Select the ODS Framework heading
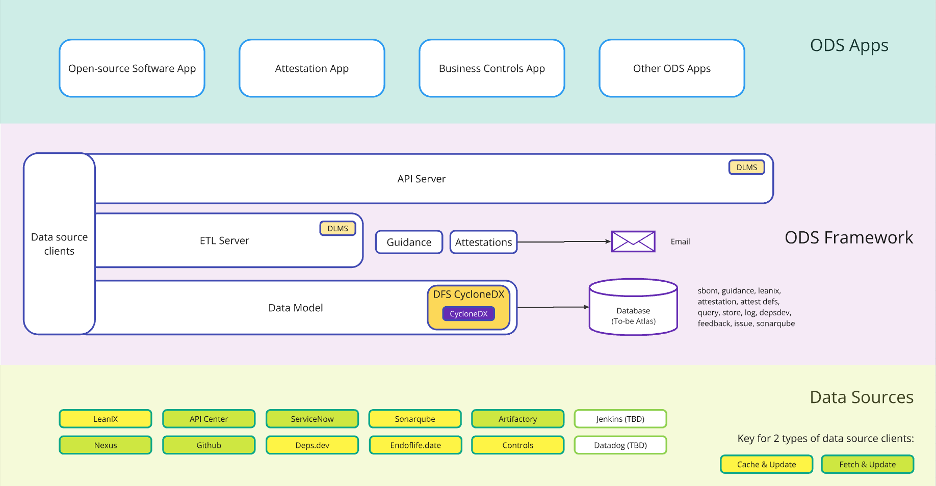This screenshot has height=486, width=936. click(x=849, y=238)
